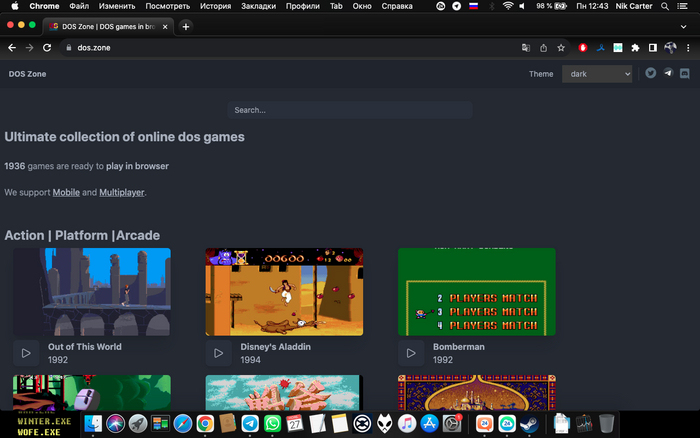Open App Store from the Dock
700x438 pixels.
point(429,423)
